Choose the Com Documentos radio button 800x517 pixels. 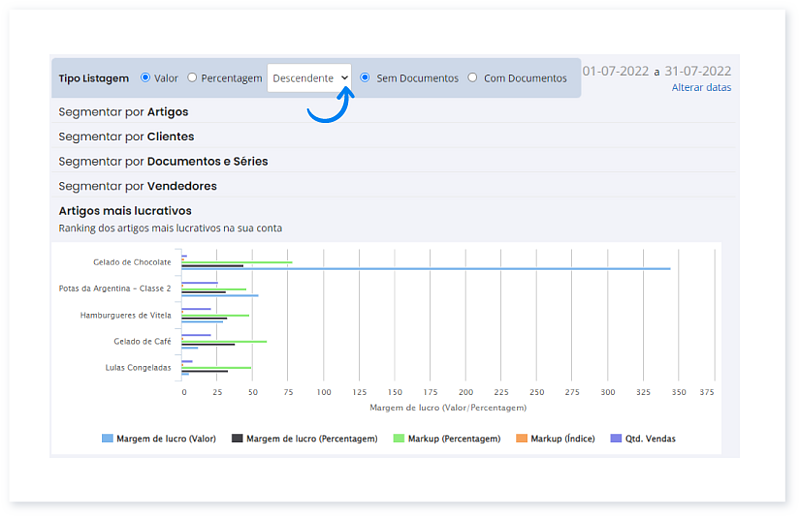tap(473, 78)
